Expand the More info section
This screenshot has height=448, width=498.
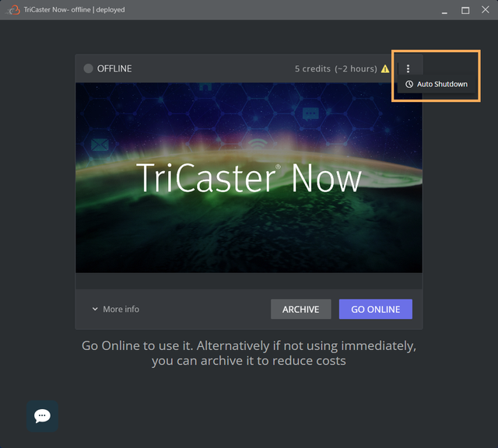tap(116, 310)
